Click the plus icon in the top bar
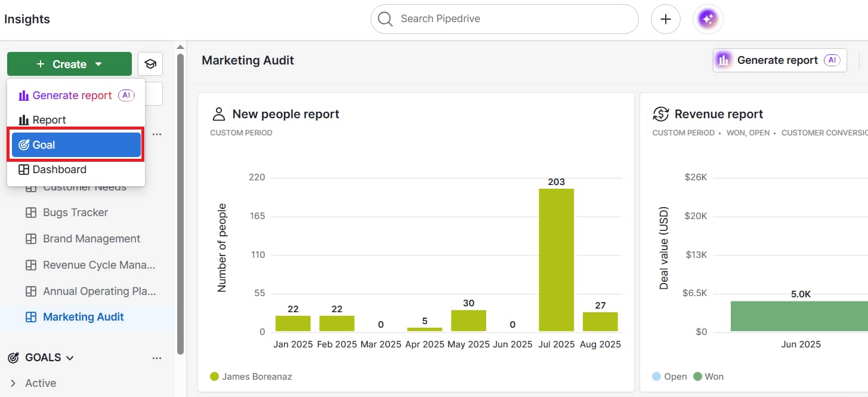The height and width of the screenshot is (397, 868). point(665,19)
